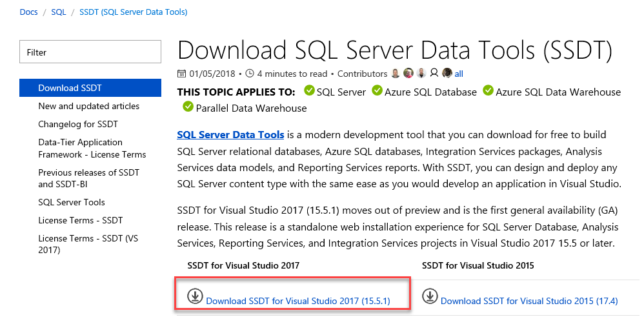The image size is (644, 317).
Task: Show all contributors via the 'all' link
Action: coord(459,74)
